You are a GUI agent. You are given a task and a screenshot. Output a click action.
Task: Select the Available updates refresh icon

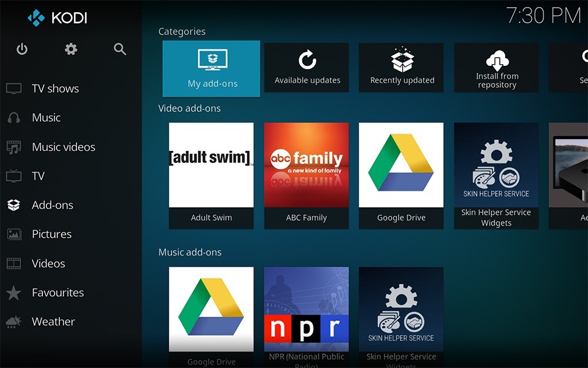[306, 67]
